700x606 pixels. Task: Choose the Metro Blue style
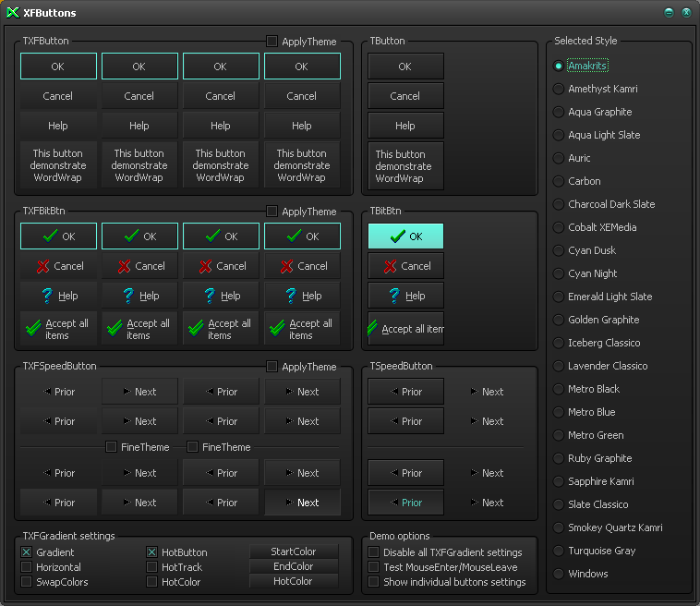[559, 412]
